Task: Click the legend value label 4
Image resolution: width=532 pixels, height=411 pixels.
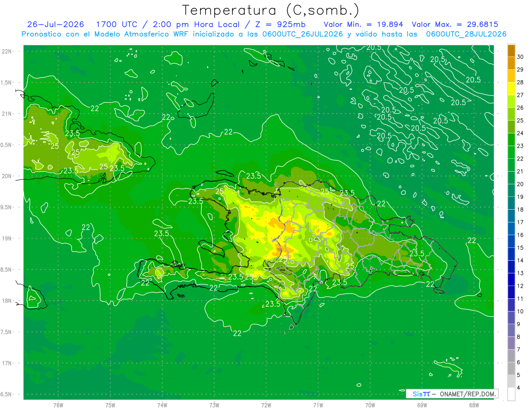Action: tap(519, 388)
